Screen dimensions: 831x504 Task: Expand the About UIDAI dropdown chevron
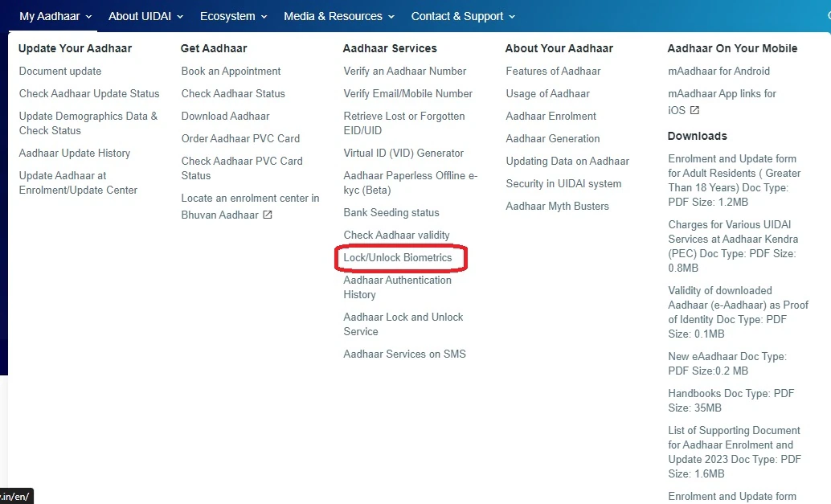pyautogui.click(x=180, y=17)
